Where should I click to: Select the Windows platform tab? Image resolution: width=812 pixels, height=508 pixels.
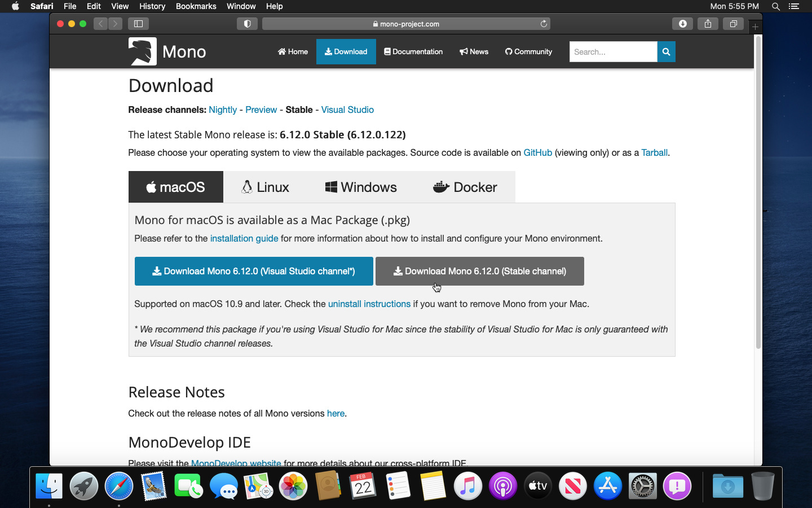click(361, 187)
